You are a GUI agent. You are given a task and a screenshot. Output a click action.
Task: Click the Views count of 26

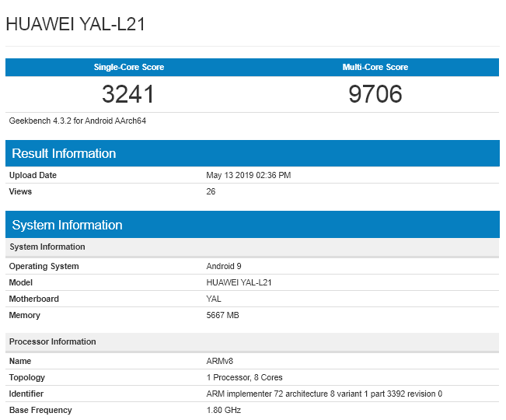point(211,192)
